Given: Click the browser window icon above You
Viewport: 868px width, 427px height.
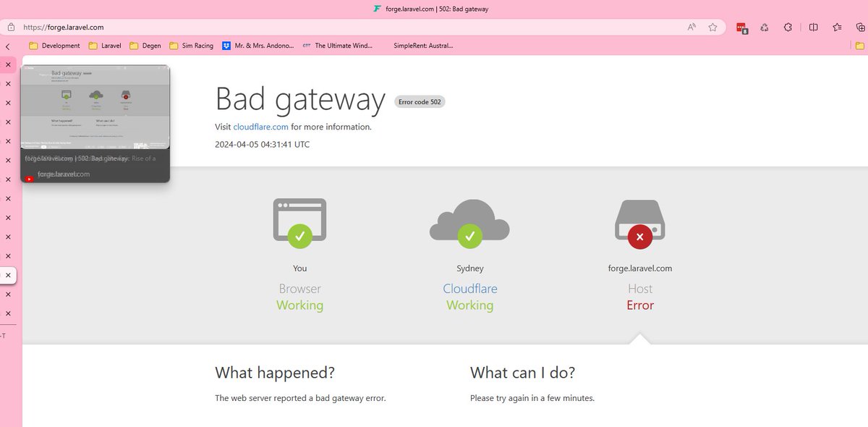Looking at the screenshot, I should [x=299, y=223].
